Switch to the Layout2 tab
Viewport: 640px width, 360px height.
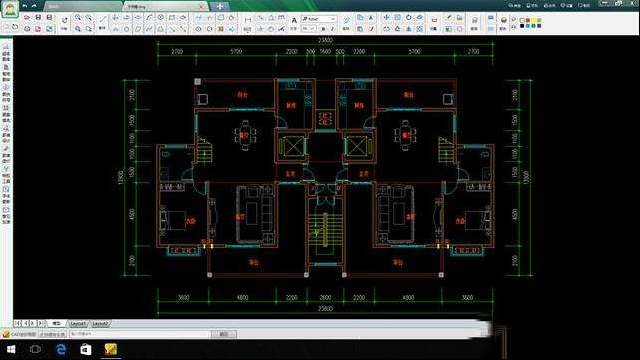(100, 323)
